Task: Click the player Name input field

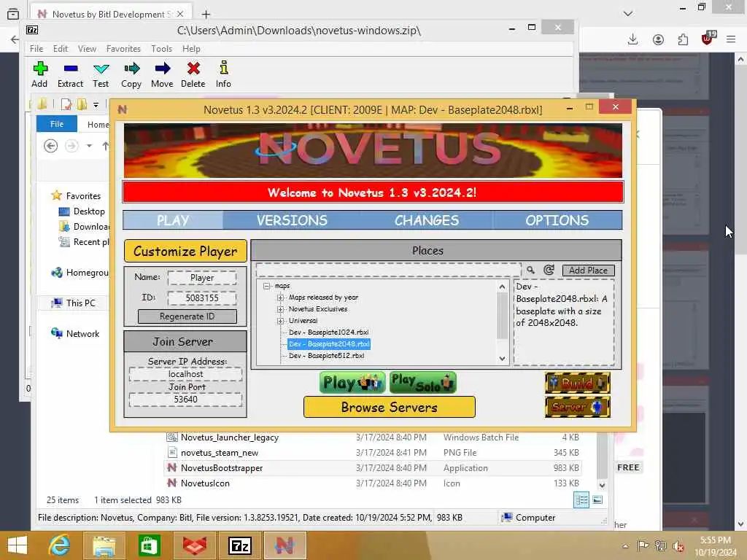Action: (x=202, y=278)
